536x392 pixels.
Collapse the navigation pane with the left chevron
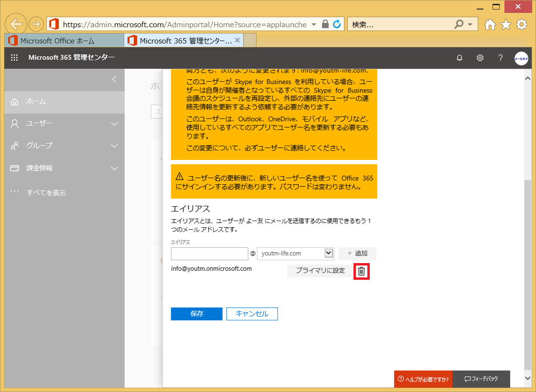115,79
